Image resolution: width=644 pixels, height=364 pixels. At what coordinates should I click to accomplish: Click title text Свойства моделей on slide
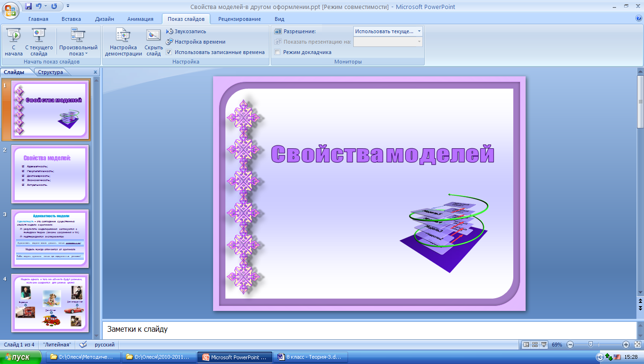(x=382, y=155)
